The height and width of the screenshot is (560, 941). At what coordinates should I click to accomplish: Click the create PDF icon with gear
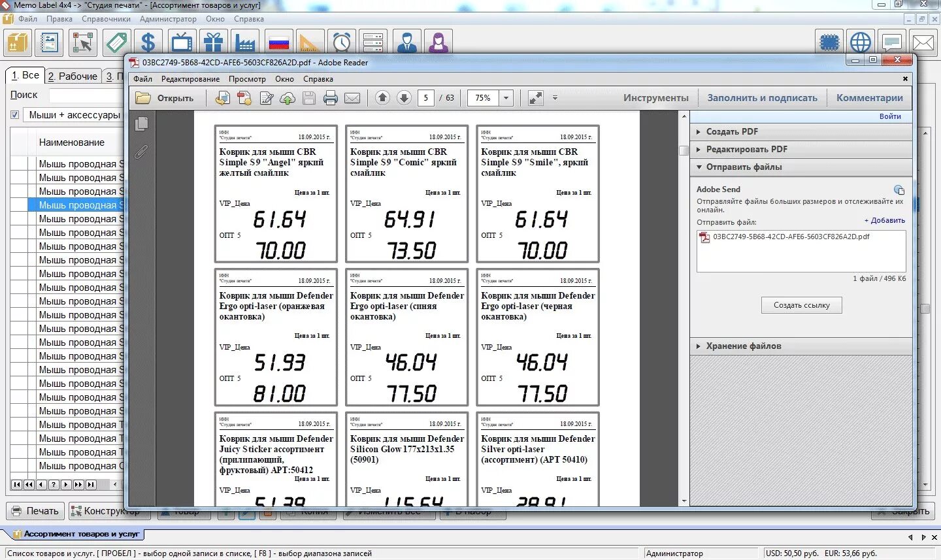tap(244, 98)
